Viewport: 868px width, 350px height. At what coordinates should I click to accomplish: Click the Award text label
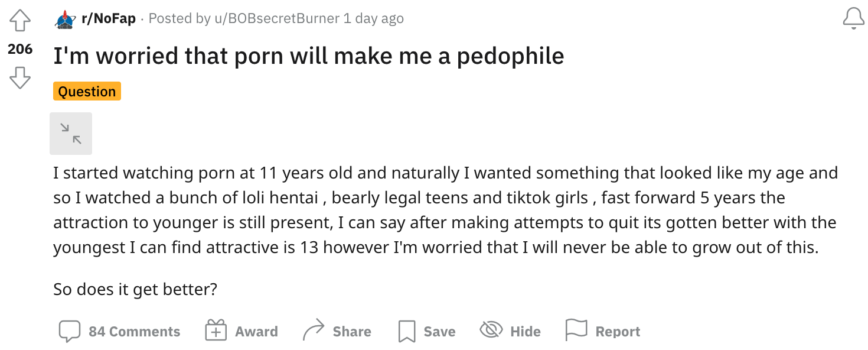256,331
